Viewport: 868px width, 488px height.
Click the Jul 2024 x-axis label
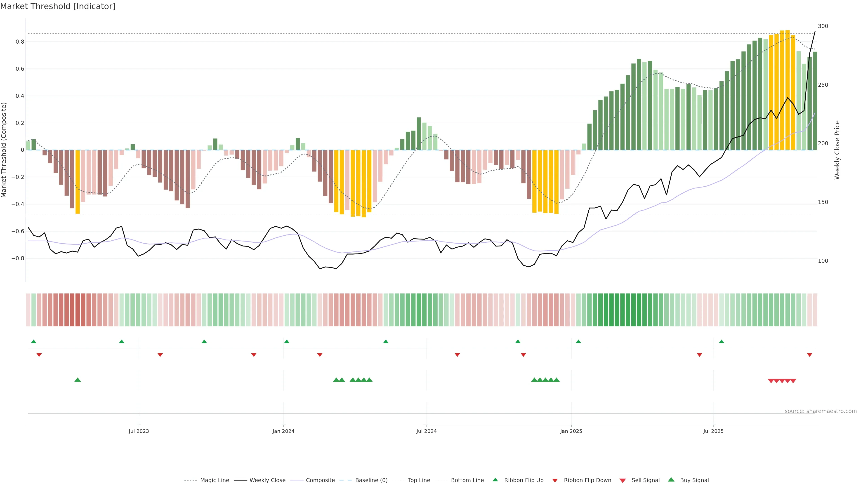click(x=426, y=431)
